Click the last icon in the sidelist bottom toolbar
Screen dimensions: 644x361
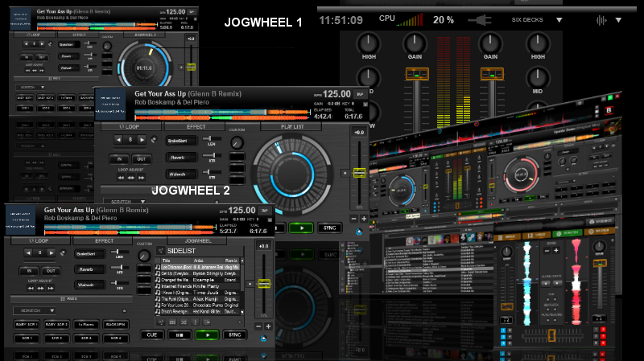[x=207, y=322]
